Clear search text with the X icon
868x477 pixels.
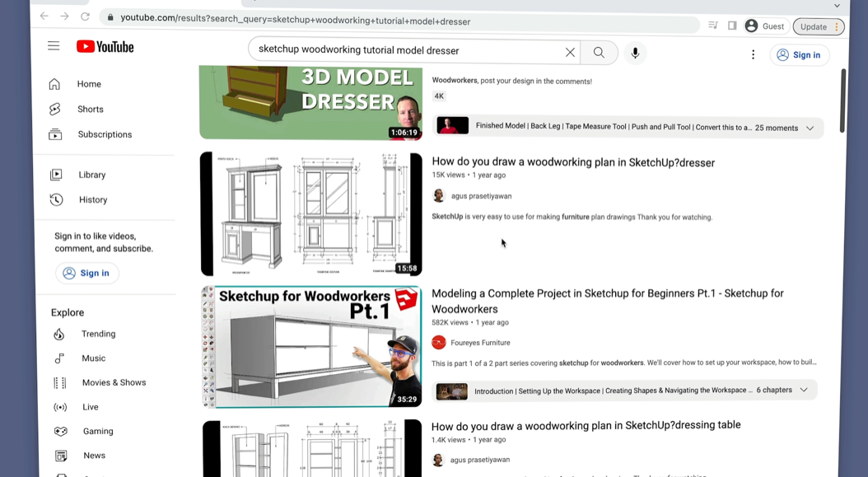click(x=570, y=52)
